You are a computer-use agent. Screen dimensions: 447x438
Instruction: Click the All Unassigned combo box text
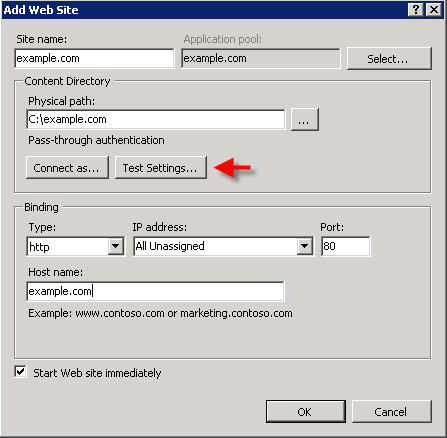(170, 246)
